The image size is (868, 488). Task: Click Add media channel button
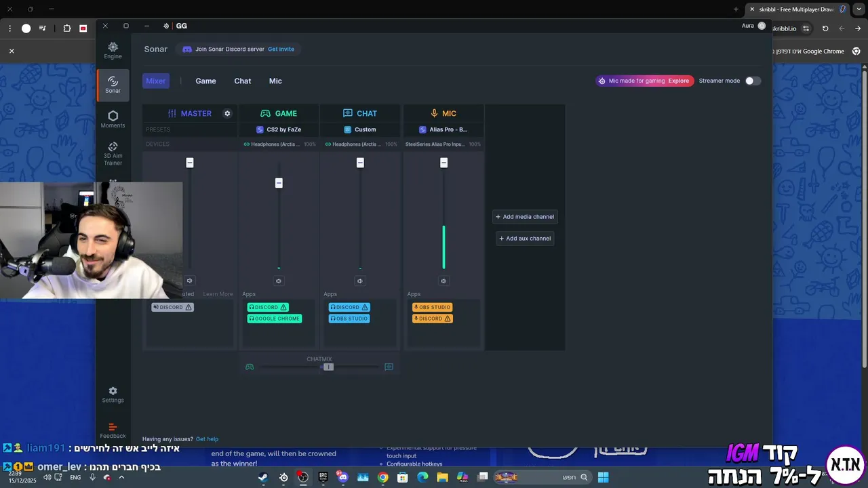click(x=525, y=217)
